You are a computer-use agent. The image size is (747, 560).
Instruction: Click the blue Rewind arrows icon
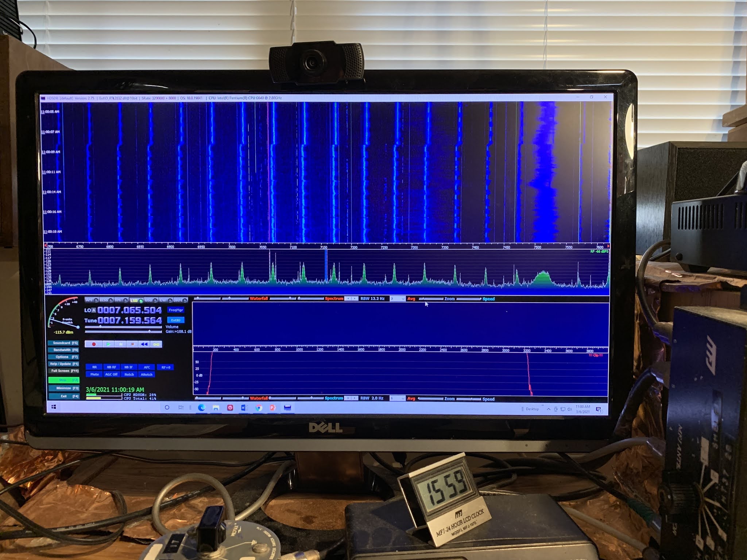pos(144,344)
